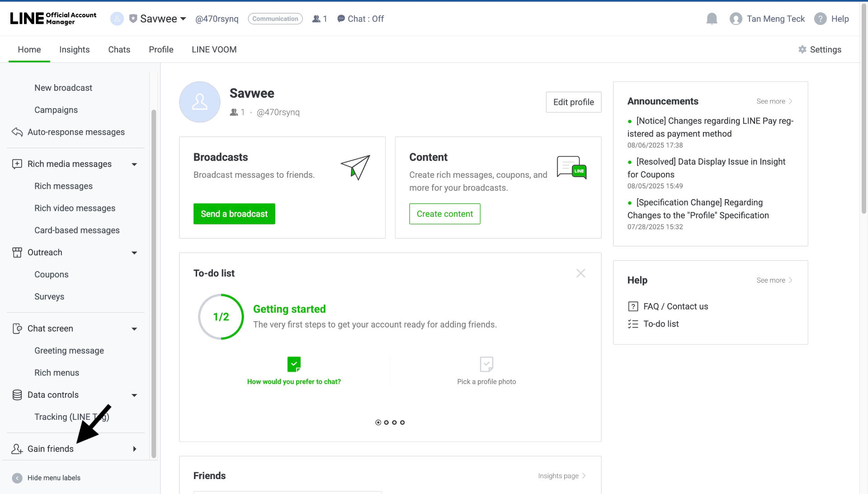
Task: Open Rich menus in sidebar
Action: 57,373
